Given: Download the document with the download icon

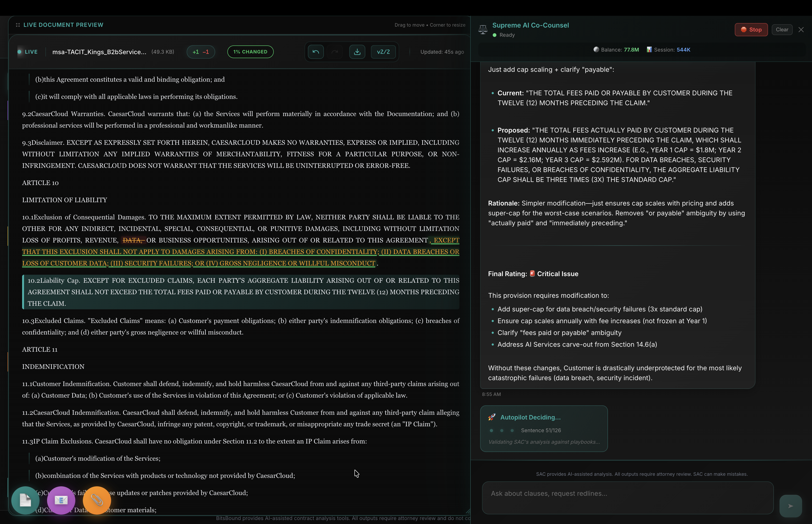Looking at the screenshot, I should pyautogui.click(x=357, y=52).
